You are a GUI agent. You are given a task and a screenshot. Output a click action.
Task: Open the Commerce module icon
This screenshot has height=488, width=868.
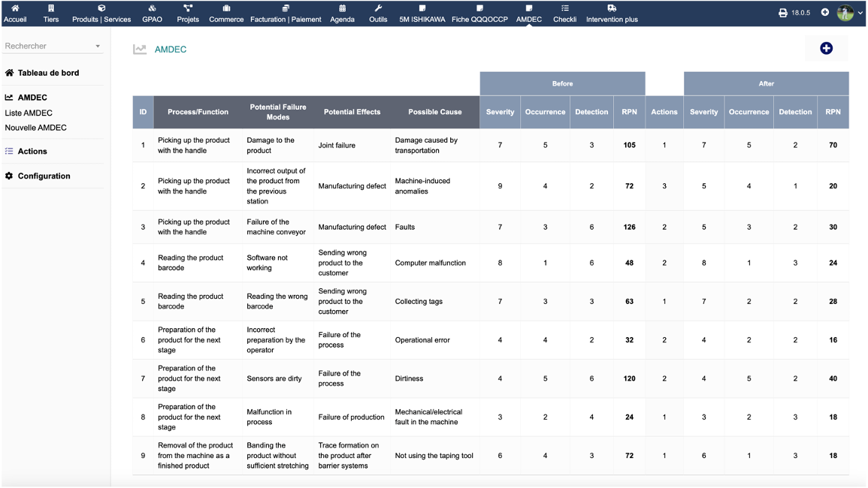(x=226, y=8)
